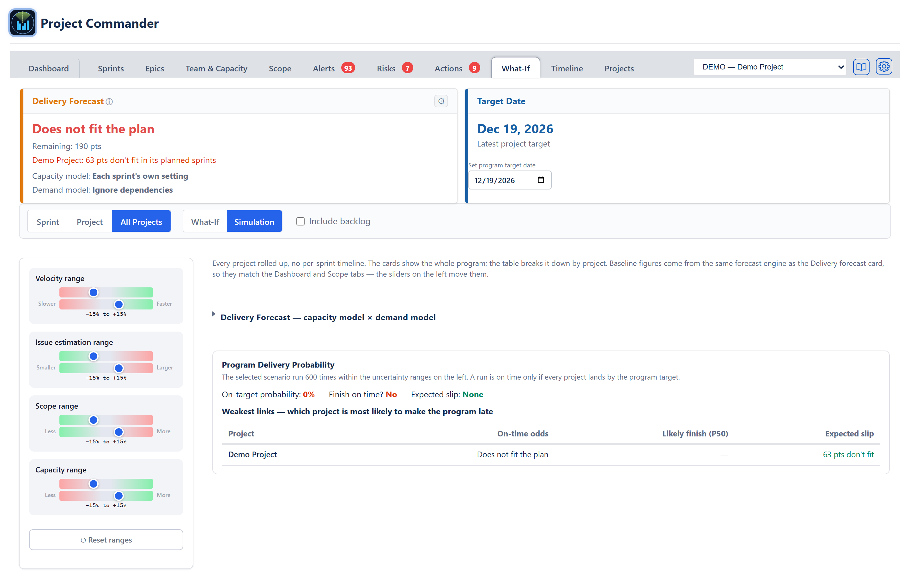Click the Delivery Forecast info icon
910x588 pixels.
pyautogui.click(x=109, y=102)
